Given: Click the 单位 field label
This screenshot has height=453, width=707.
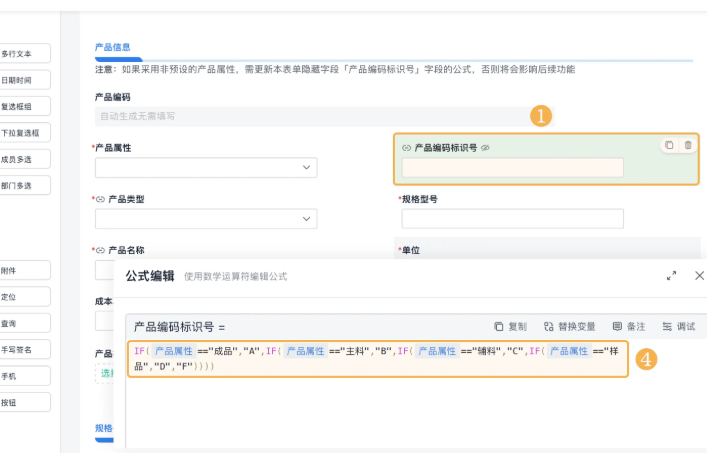Looking at the screenshot, I should pyautogui.click(x=411, y=250).
